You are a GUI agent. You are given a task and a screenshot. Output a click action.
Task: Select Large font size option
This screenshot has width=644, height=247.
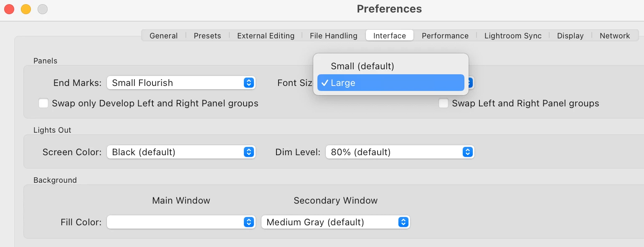pos(390,83)
